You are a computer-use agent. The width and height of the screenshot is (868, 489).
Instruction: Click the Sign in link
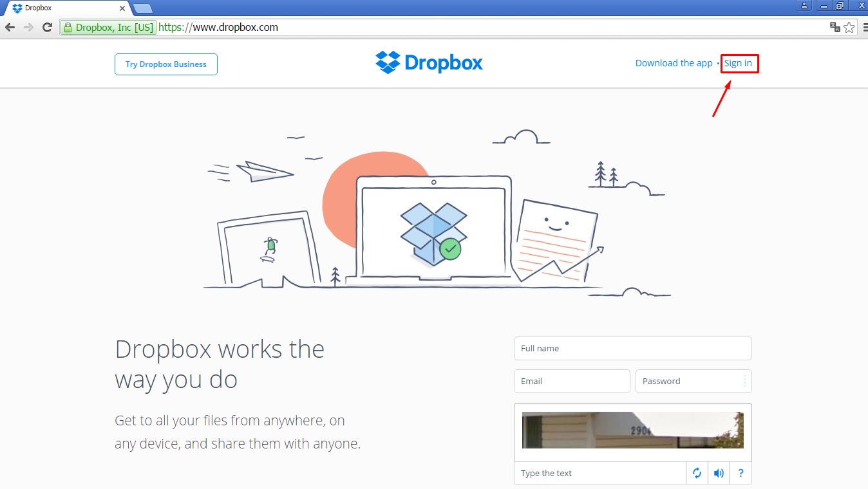[738, 63]
